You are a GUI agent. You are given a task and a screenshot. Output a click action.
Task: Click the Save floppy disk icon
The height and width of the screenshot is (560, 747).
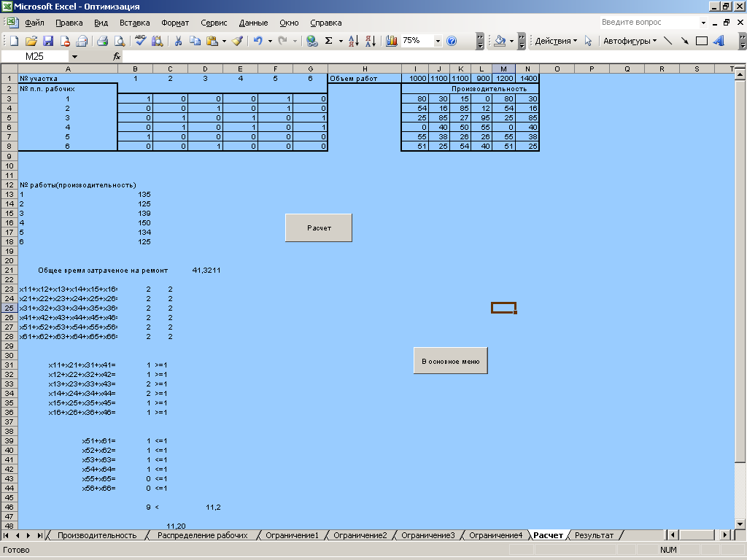tap(48, 41)
